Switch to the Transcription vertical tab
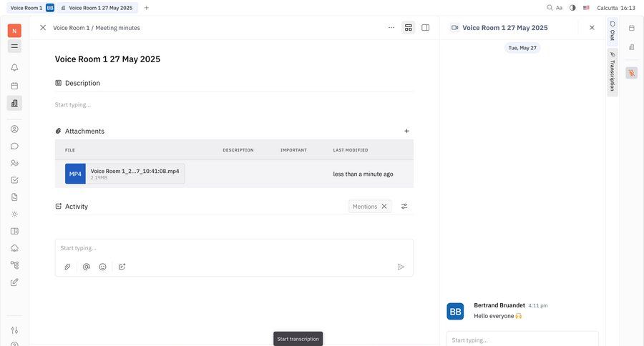Screen dimensions: 644x346 [x=613, y=72]
